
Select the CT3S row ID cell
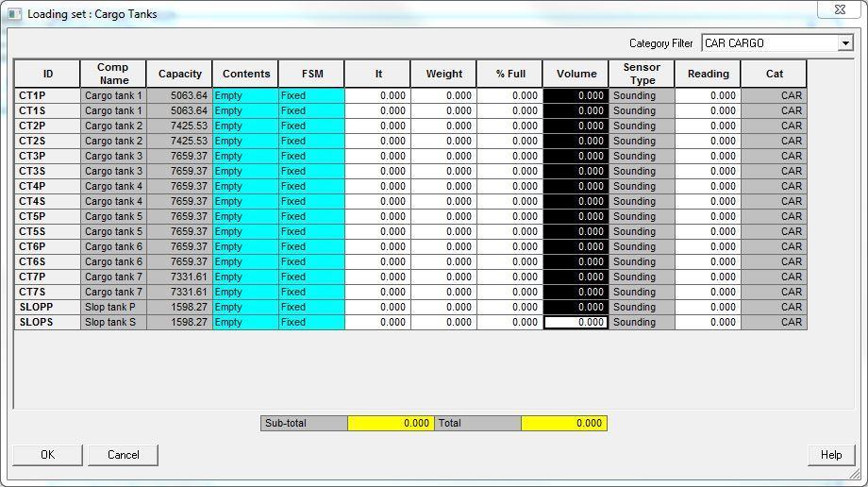(47, 171)
